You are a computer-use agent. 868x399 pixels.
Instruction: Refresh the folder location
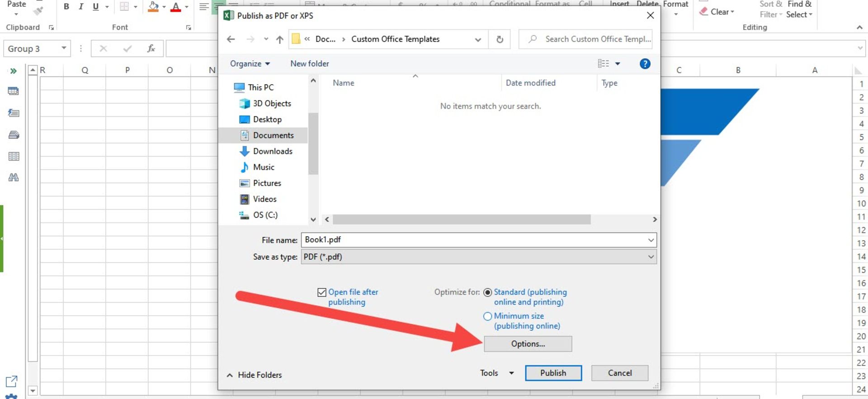[x=500, y=39]
